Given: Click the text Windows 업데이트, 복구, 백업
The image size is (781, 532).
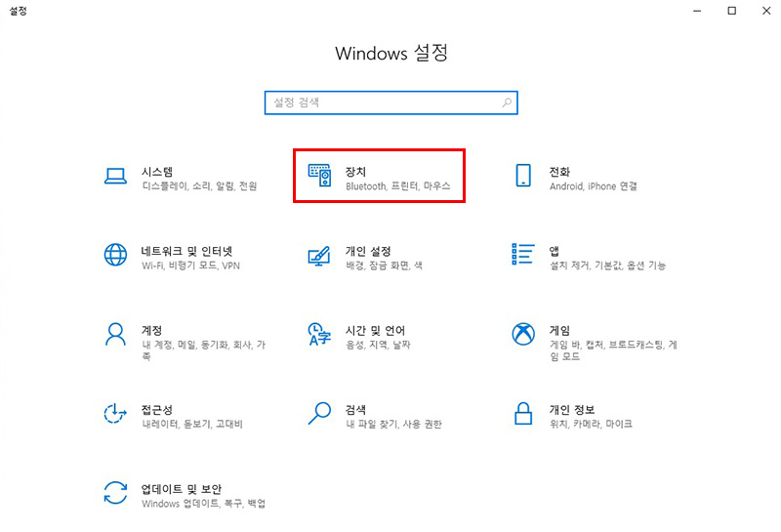Looking at the screenshot, I should point(203,503).
